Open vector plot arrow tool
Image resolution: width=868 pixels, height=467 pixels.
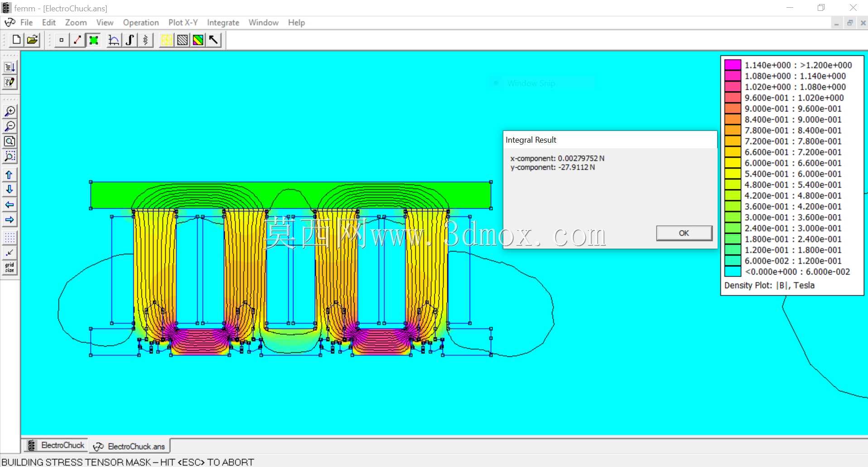213,40
